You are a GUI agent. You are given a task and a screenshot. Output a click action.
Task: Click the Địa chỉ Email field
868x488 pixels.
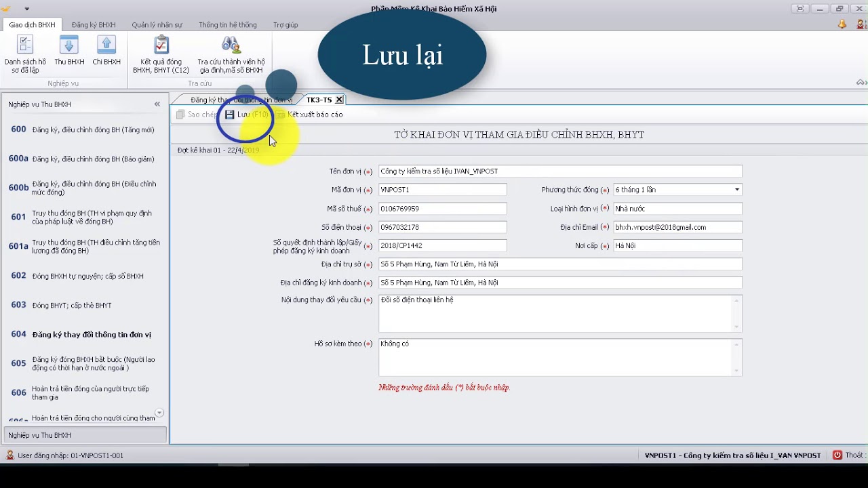click(677, 227)
